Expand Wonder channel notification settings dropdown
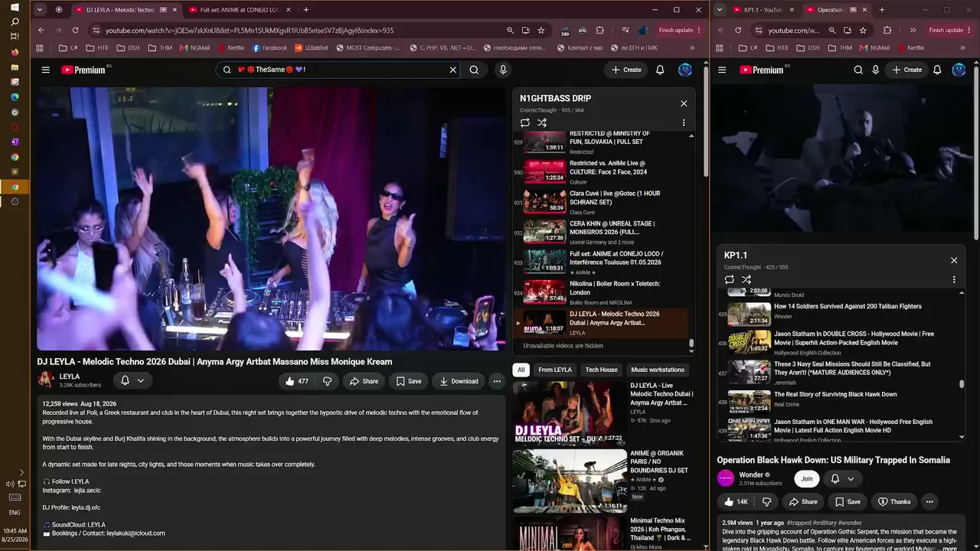This screenshot has width=980, height=551. click(851, 479)
